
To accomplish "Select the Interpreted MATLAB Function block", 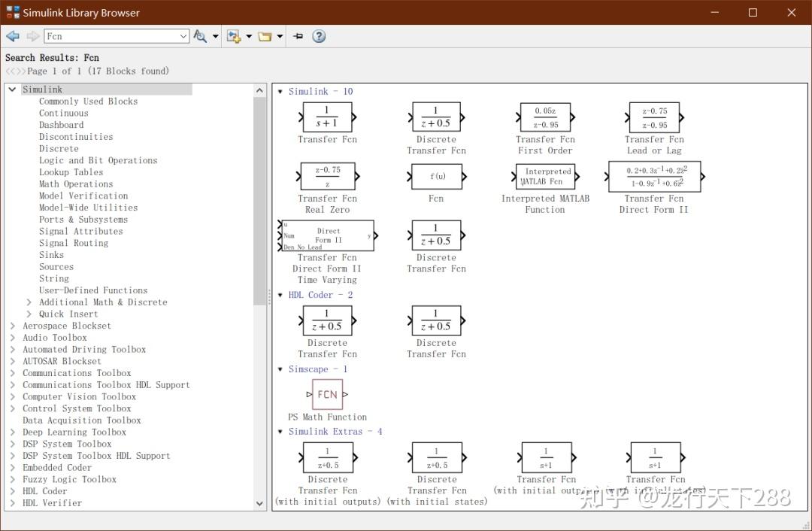I will (x=547, y=177).
